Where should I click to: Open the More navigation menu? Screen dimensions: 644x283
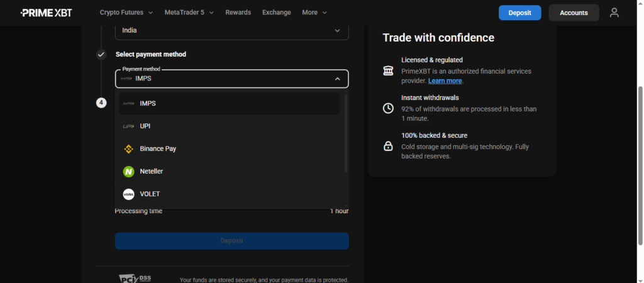[314, 13]
